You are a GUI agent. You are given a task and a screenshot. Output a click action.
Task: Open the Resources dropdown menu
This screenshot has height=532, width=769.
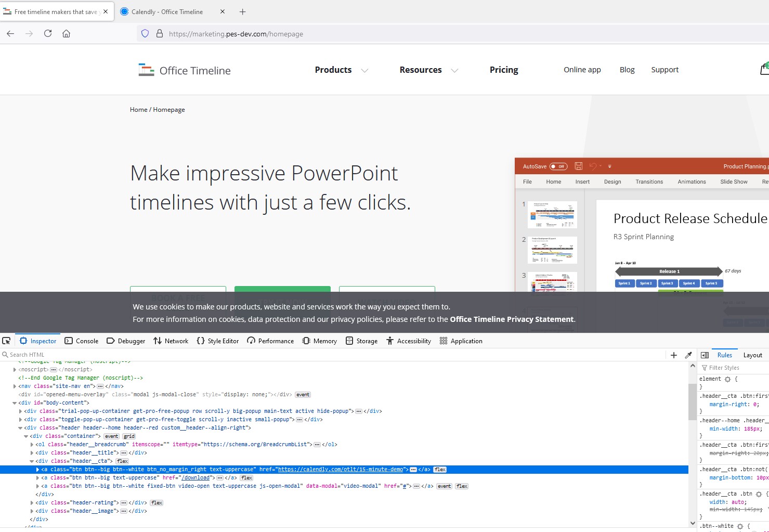click(x=420, y=70)
